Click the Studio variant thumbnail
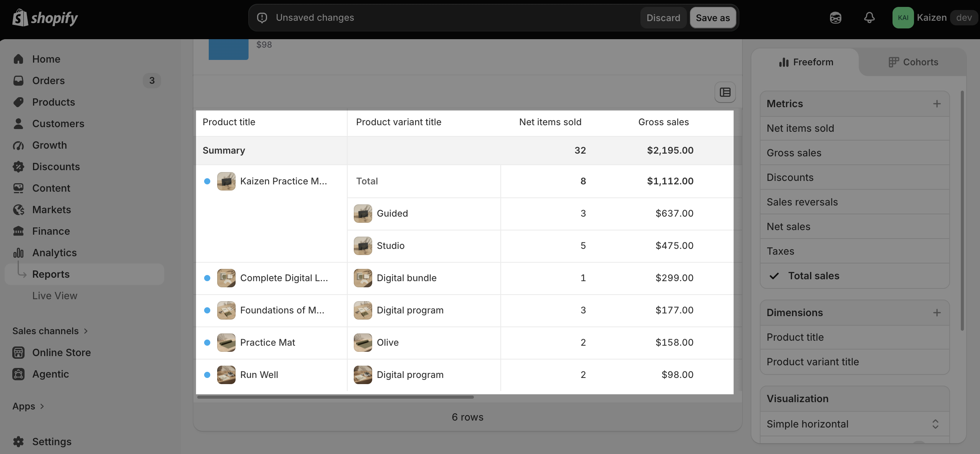Screen dimensions: 980x454 [x=363, y=246]
